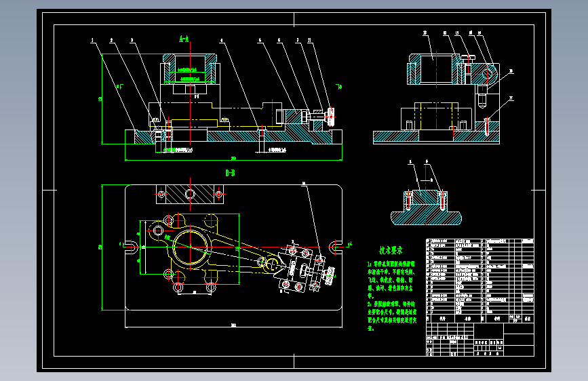Viewport: 588px width, 381px height.
Task: Select the small T-shaped hatched detail section view
Action: click(x=426, y=207)
